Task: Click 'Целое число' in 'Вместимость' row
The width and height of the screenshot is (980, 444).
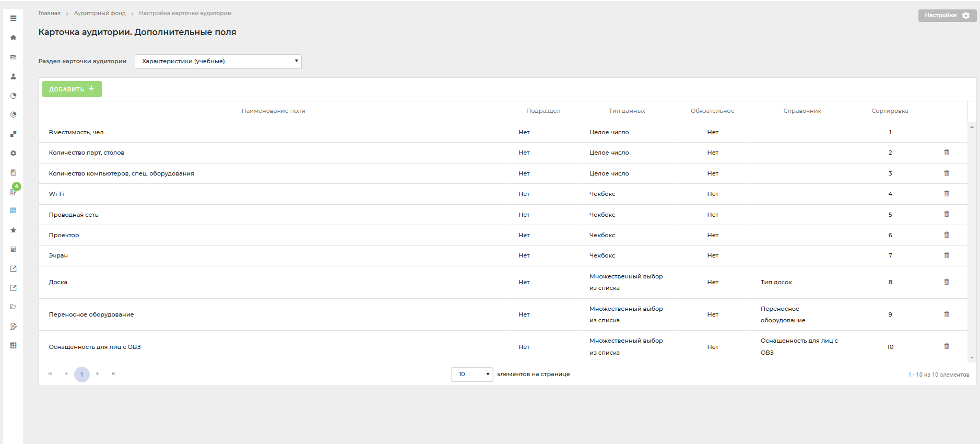Action: (609, 132)
